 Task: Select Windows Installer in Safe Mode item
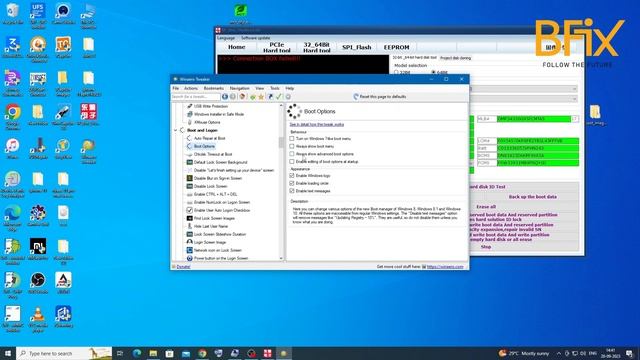coord(219,114)
